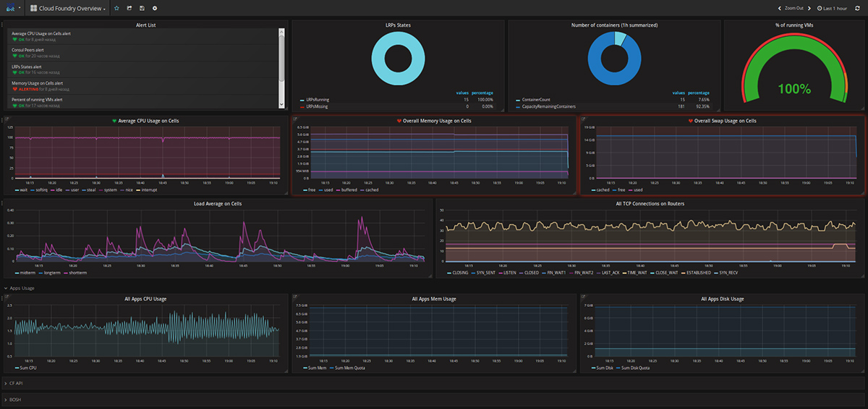Open Average CPU Usage on Cells title menu
This screenshot has width=868, height=409.
point(148,120)
